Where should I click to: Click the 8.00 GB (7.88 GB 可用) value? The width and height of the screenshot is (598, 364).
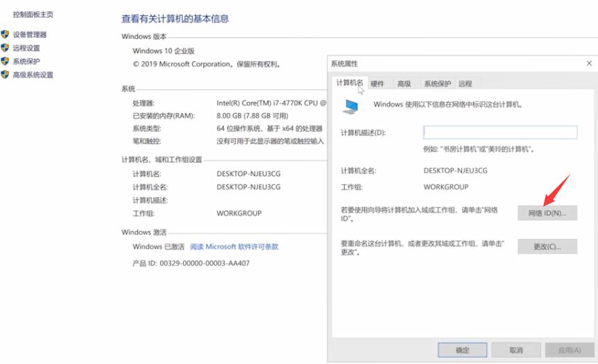pyautogui.click(x=253, y=116)
